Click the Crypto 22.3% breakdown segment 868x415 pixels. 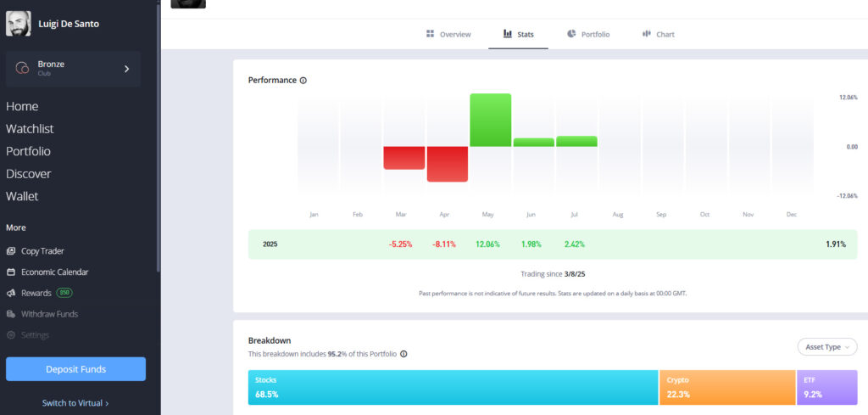[726, 387]
